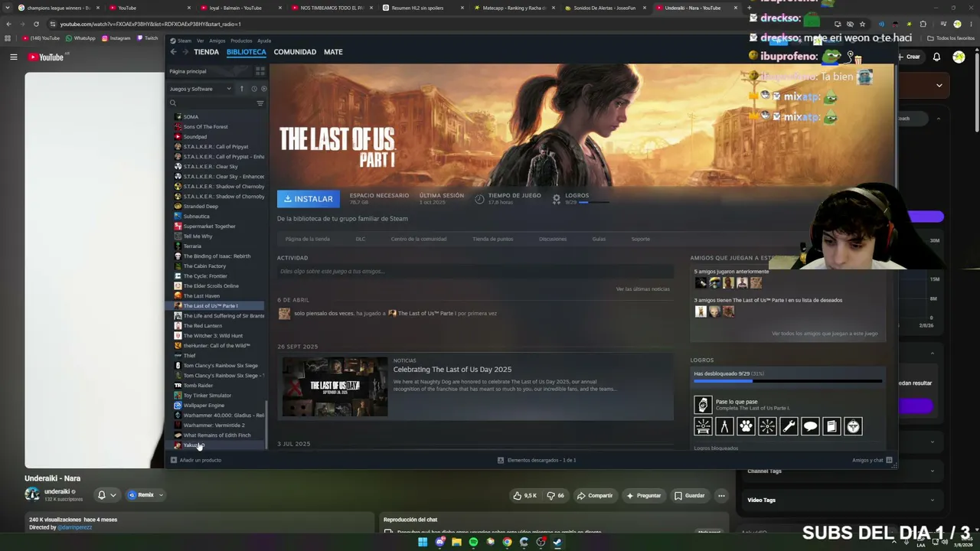Open File Explorer from the taskbar
Image resolution: width=980 pixels, height=551 pixels.
[456, 542]
